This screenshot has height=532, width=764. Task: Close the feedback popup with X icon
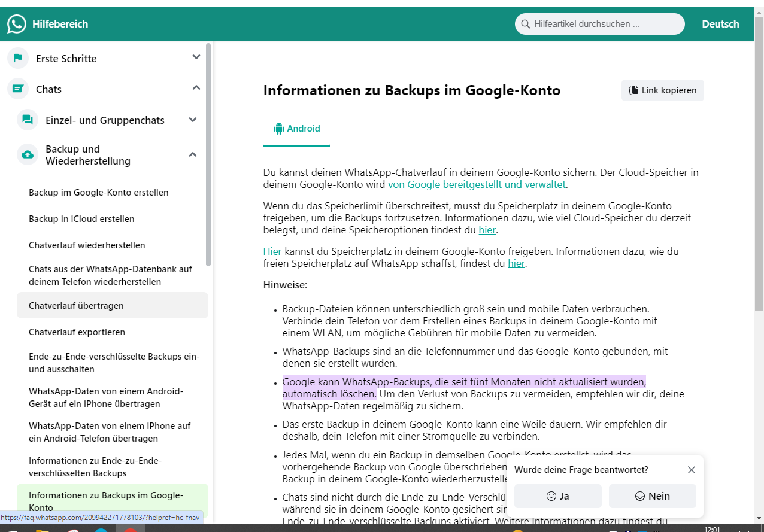click(x=691, y=470)
